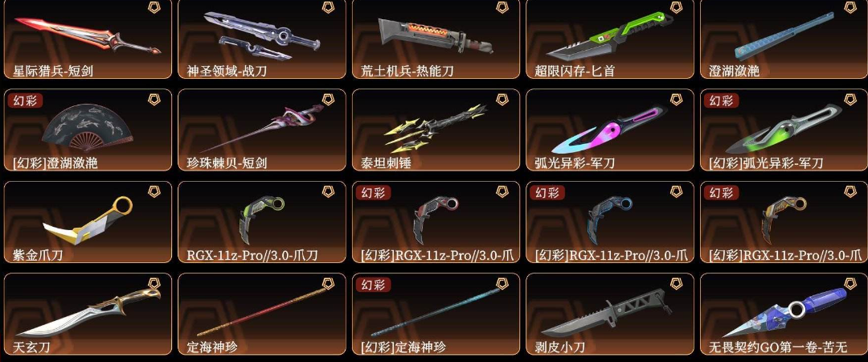Click the red 定海神珍 staff card
Image resolution: width=868 pixels, height=362 pixels.
(262, 314)
